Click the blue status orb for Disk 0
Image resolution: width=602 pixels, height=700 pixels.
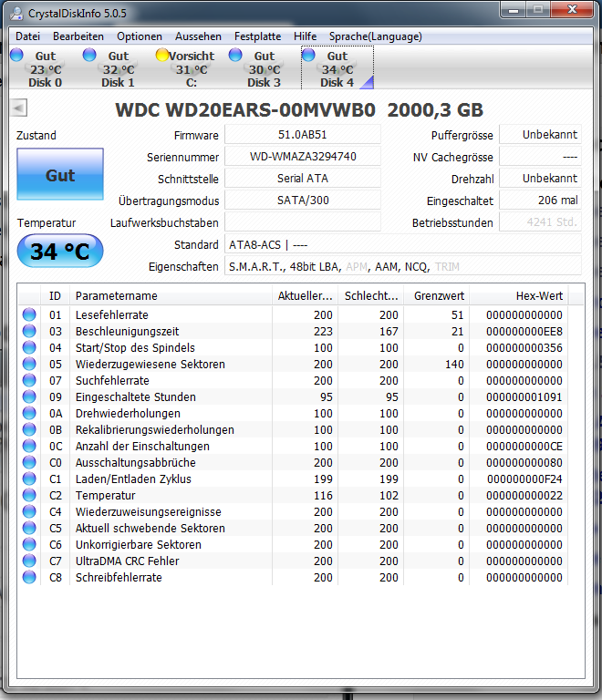[16, 55]
